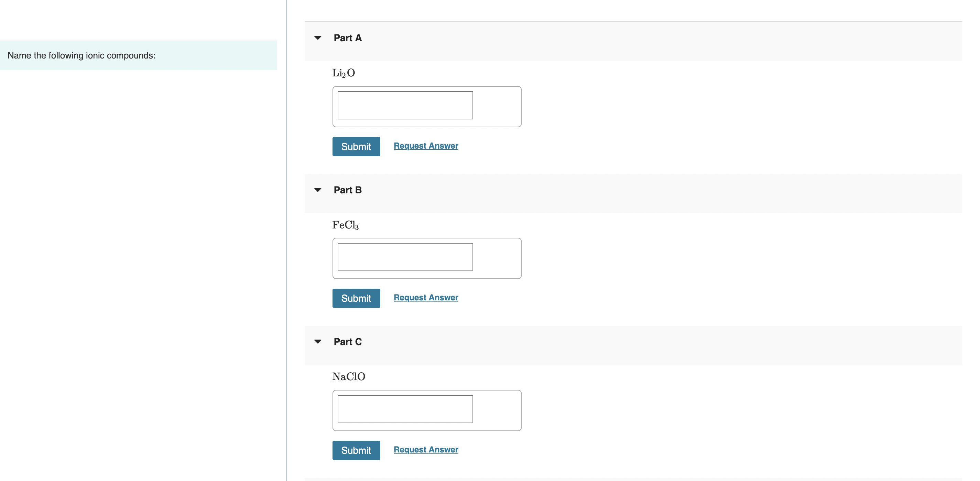The width and height of the screenshot is (980, 481).
Task: Open Request Answer for Part A
Action: point(426,145)
